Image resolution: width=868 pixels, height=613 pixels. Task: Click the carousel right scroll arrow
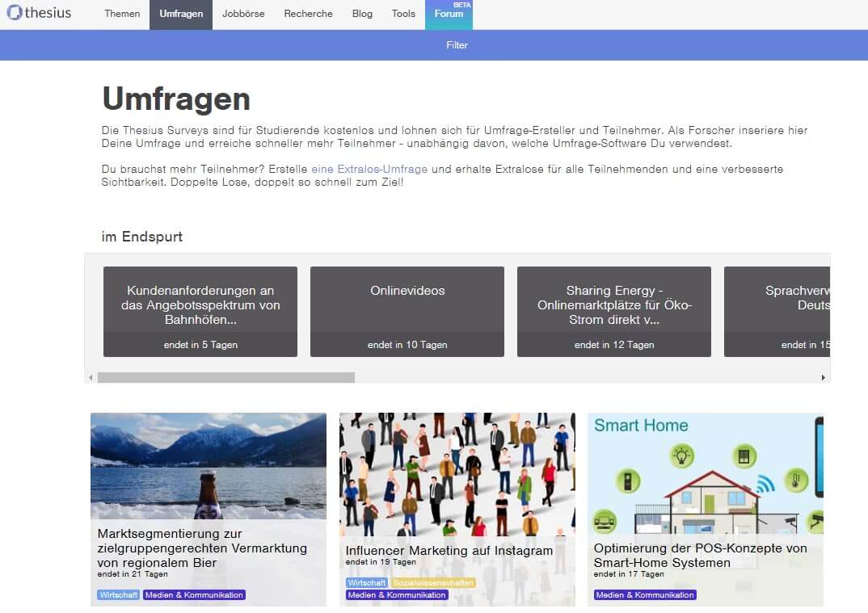tap(824, 378)
